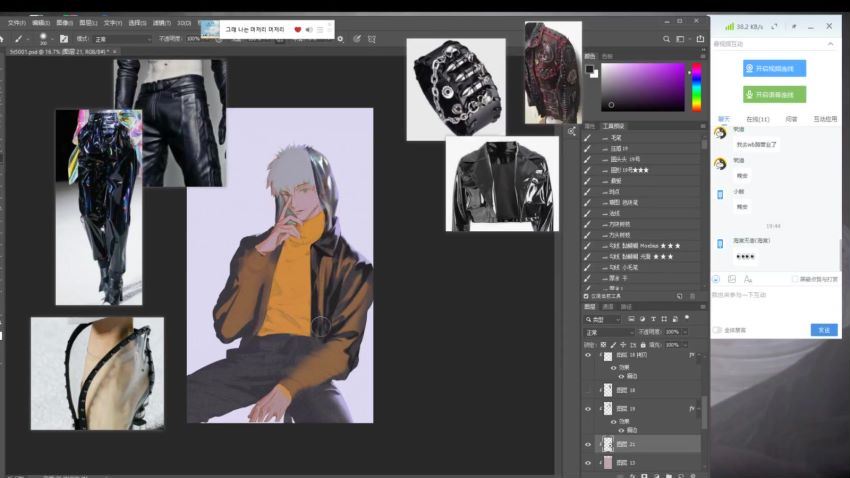850x478 pixels.
Task: Collapse the fx effects of 图层 18 拷贝
Action: point(699,356)
